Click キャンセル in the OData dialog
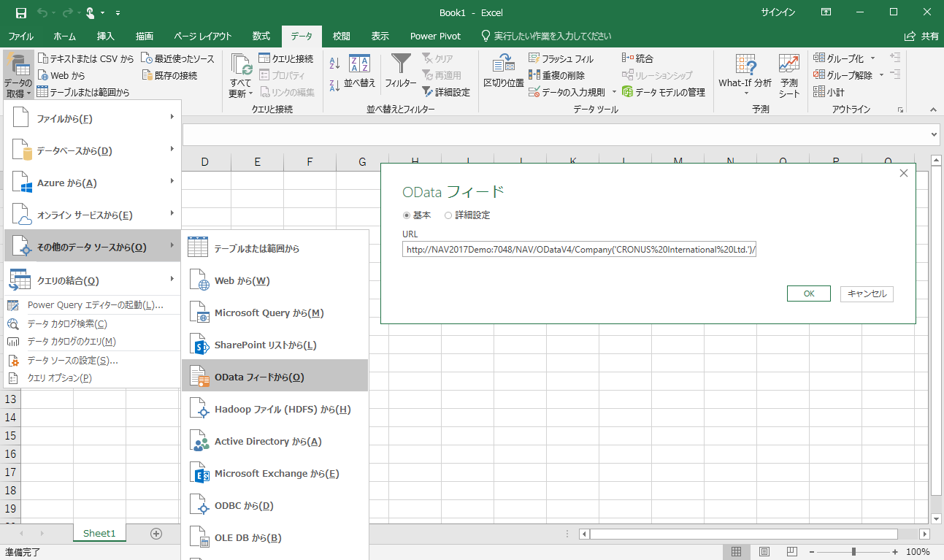This screenshot has height=560, width=944. (867, 294)
